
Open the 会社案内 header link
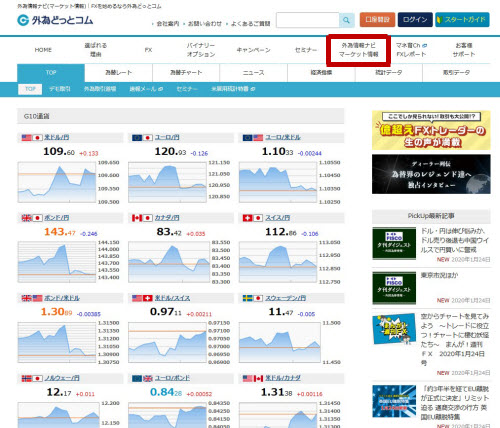click(x=168, y=24)
